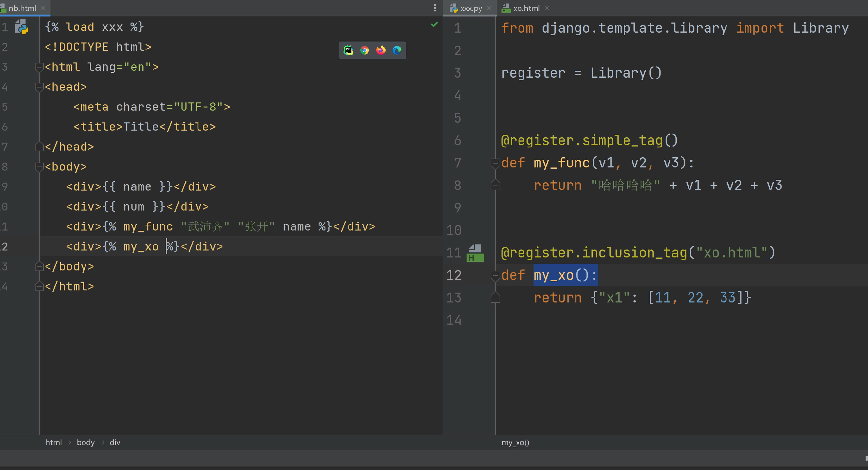Click the Python gutter icon on line 1

point(22,27)
